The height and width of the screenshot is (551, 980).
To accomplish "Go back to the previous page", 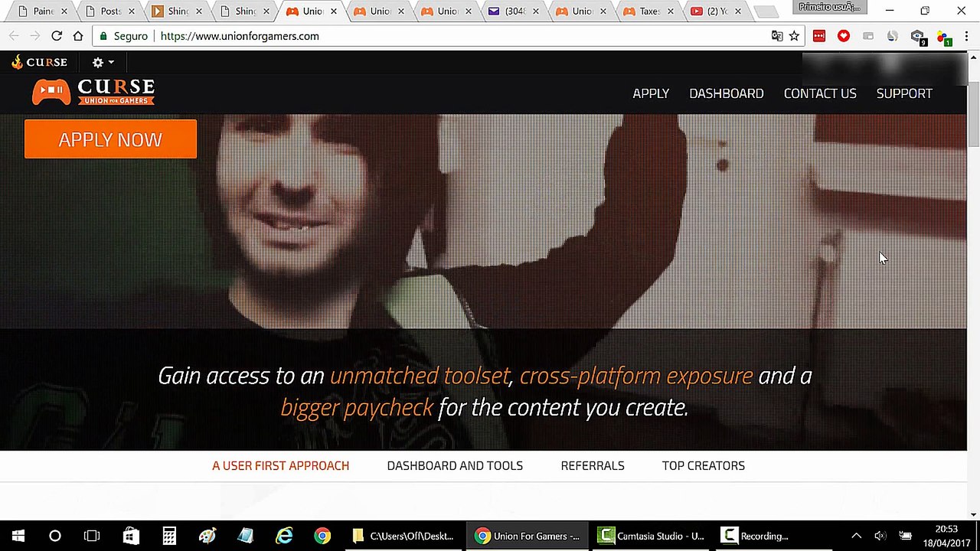I will point(14,36).
